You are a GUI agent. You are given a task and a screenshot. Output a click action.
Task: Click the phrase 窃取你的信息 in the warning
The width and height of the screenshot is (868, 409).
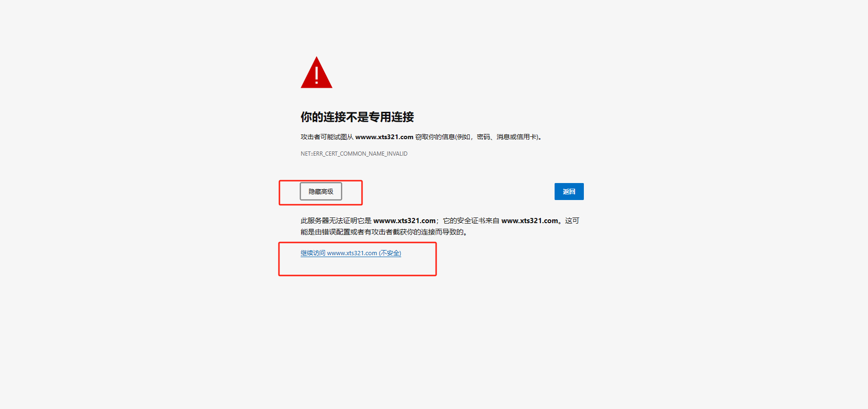(435, 137)
